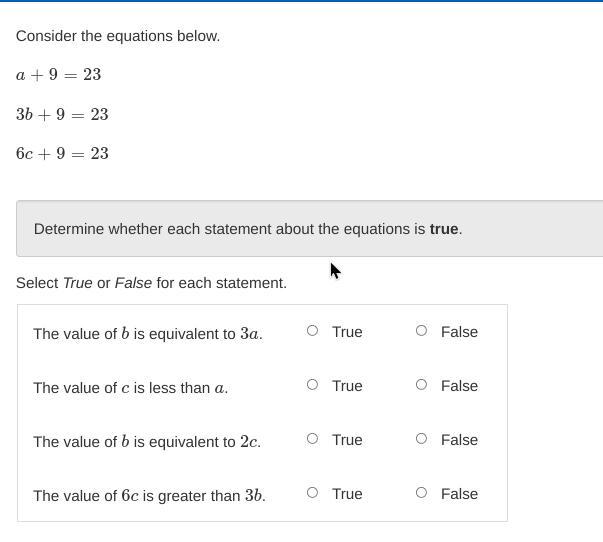
Task: Click statement text 'The value of b is equivalent to 2c'
Action: coord(147,441)
